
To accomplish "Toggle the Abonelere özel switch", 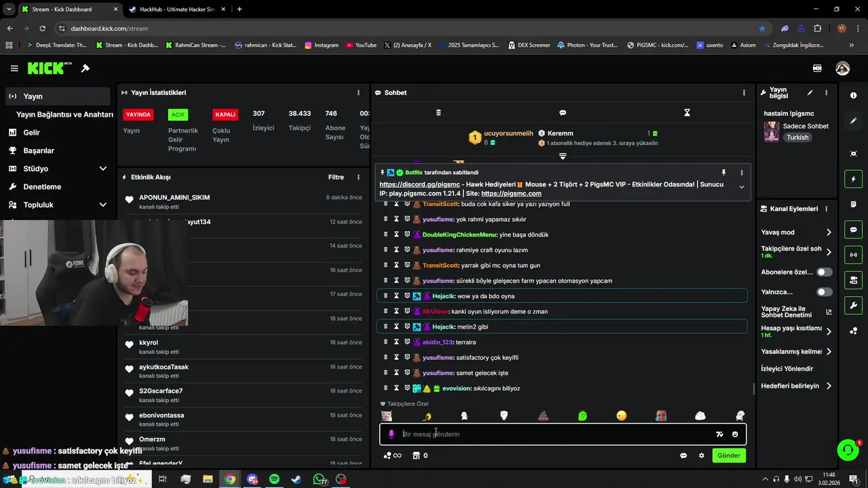I will [824, 272].
